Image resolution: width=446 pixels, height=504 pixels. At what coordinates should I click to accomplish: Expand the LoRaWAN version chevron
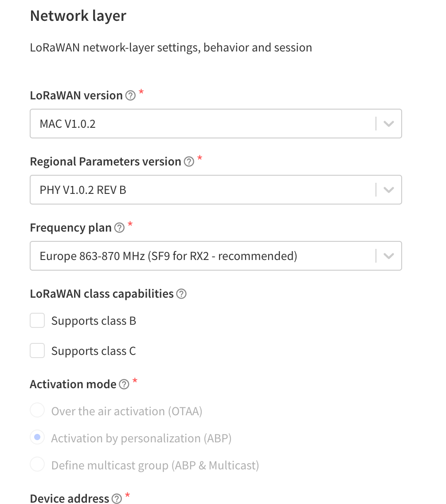pos(388,124)
